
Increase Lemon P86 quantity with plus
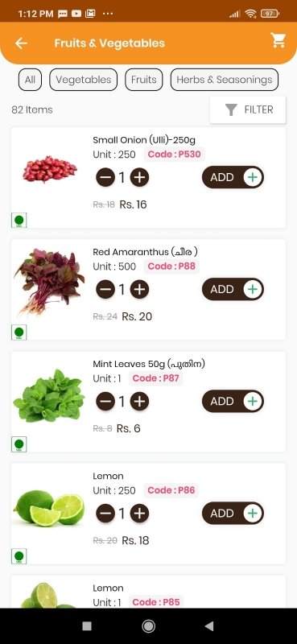click(140, 514)
